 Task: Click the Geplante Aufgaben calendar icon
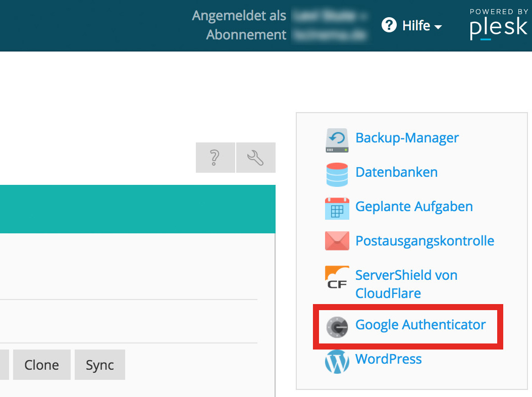(337, 208)
